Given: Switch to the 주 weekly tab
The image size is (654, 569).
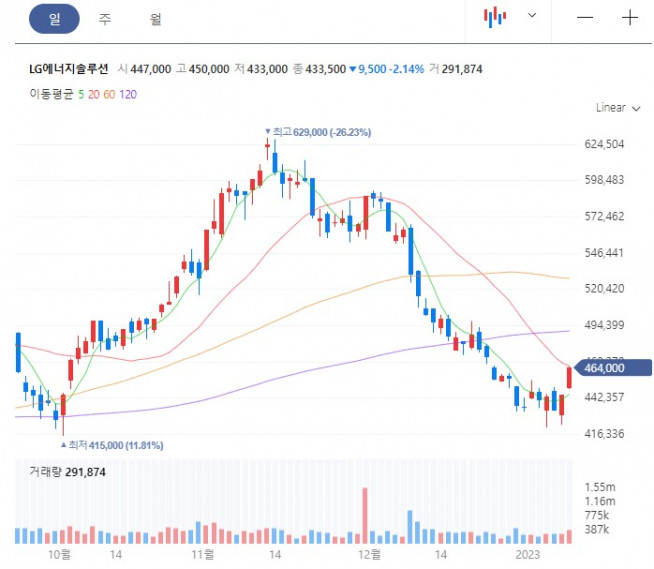Looking at the screenshot, I should coord(105,18).
